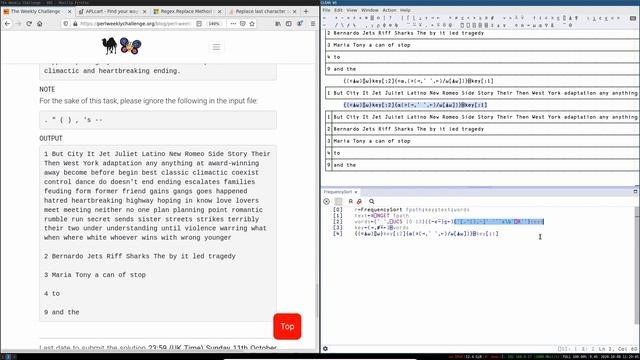The height and width of the screenshot is (360, 640).
Task: Click the editor pane vertical scrollbar
Action: (x=637, y=265)
